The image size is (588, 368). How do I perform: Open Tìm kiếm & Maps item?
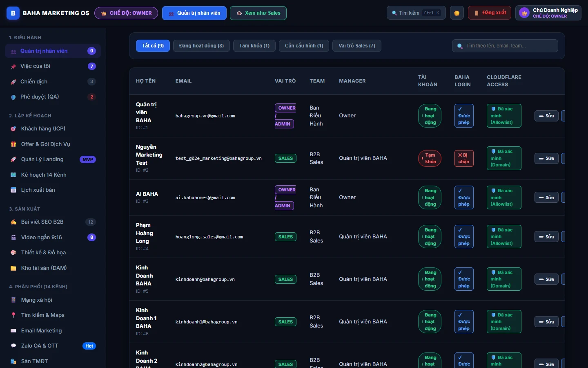click(53, 315)
